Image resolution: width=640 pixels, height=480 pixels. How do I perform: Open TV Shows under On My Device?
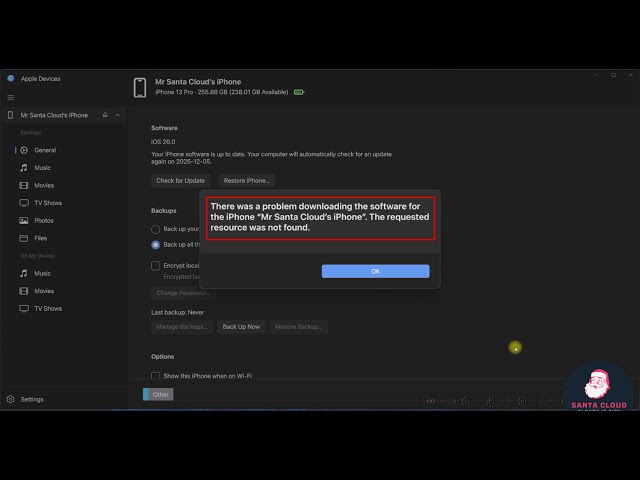(48, 309)
